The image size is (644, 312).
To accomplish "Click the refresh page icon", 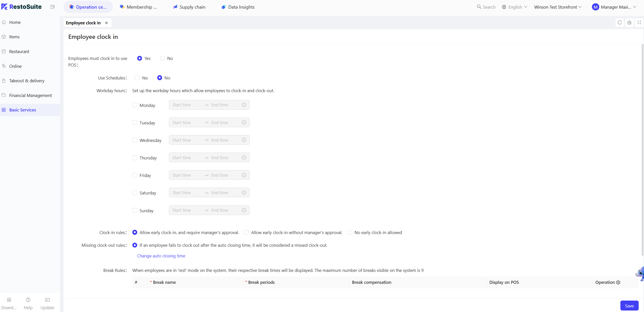I will [620, 23].
